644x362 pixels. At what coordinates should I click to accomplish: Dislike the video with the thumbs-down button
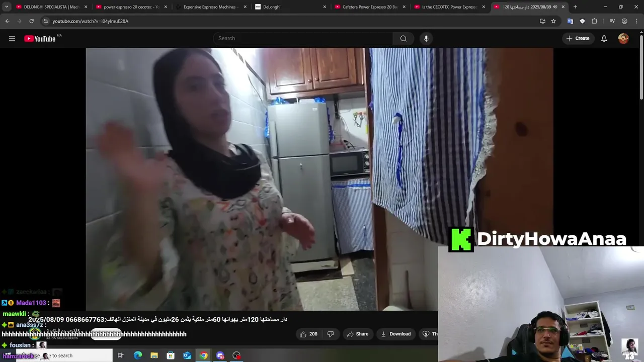point(331,334)
